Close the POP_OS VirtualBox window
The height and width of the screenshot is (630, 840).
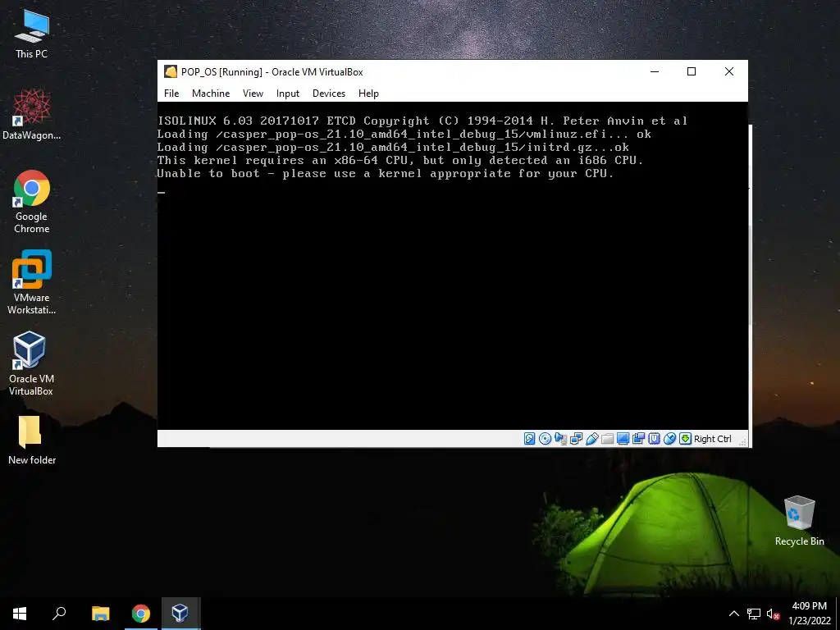729,72
